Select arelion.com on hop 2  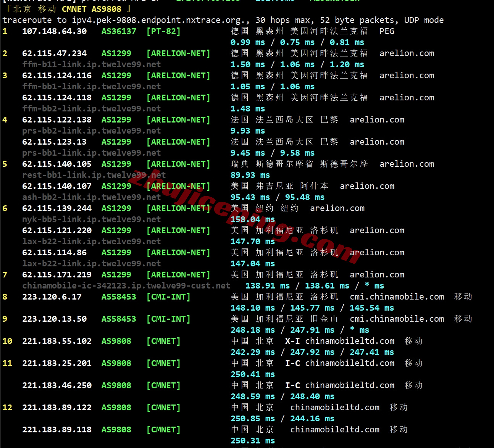pos(407,53)
